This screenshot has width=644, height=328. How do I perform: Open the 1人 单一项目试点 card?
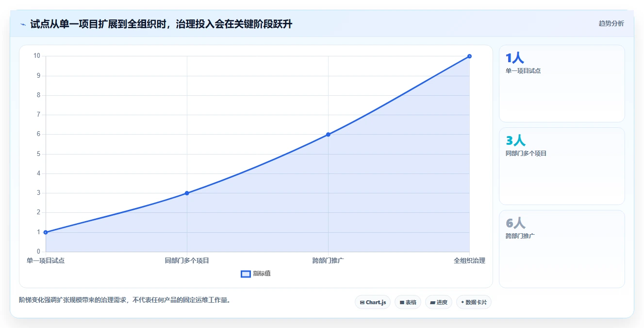pyautogui.click(x=561, y=84)
